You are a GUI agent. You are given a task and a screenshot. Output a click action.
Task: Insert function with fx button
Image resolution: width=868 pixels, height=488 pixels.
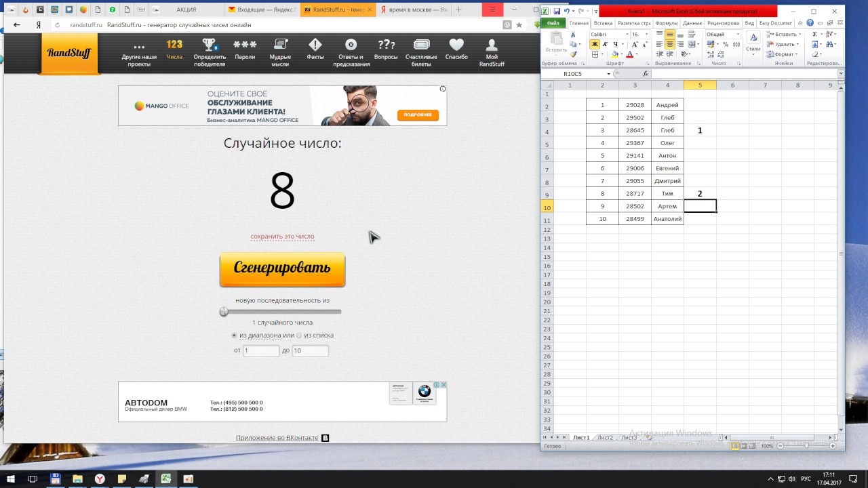pyautogui.click(x=646, y=74)
